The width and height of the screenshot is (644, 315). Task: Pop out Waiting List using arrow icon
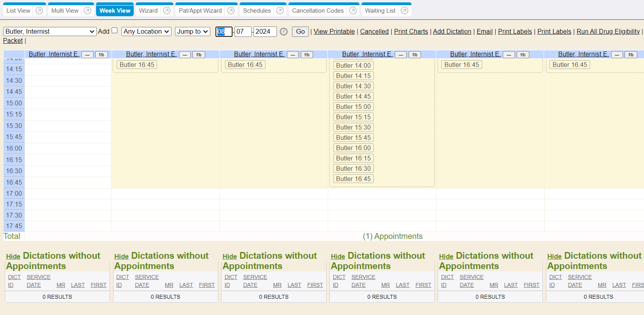(x=404, y=11)
